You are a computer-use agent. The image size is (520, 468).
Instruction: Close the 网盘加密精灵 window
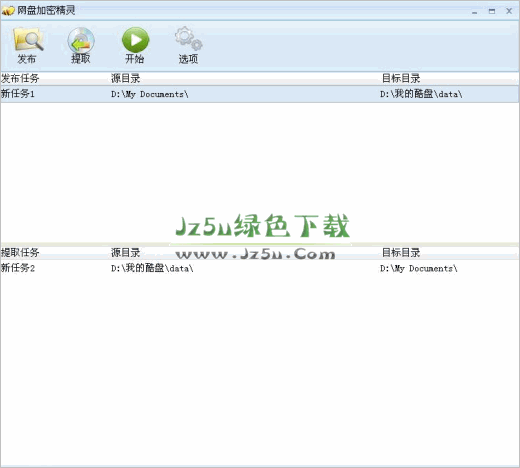tap(509, 11)
